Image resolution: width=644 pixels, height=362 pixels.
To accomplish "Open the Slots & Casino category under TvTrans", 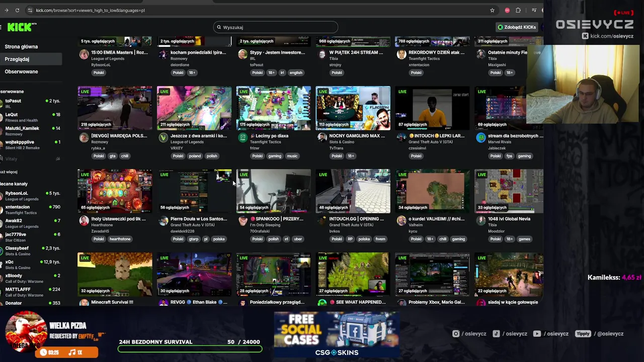I will point(342,142).
